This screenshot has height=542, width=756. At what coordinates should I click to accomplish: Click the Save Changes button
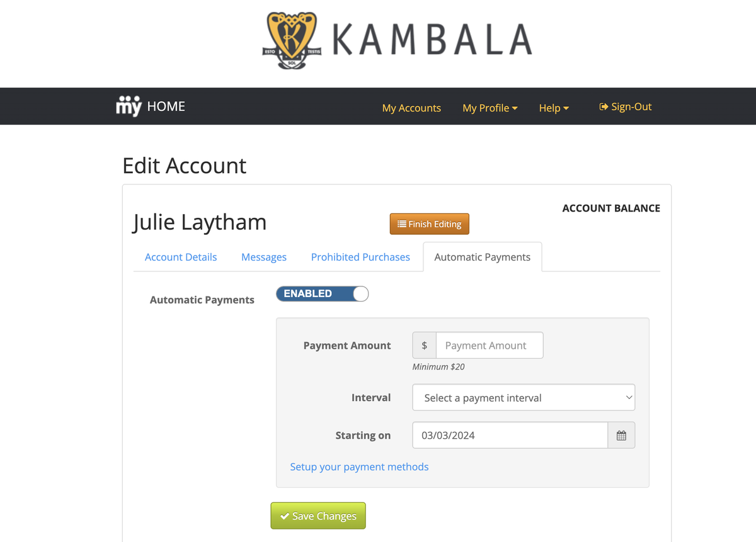point(318,516)
